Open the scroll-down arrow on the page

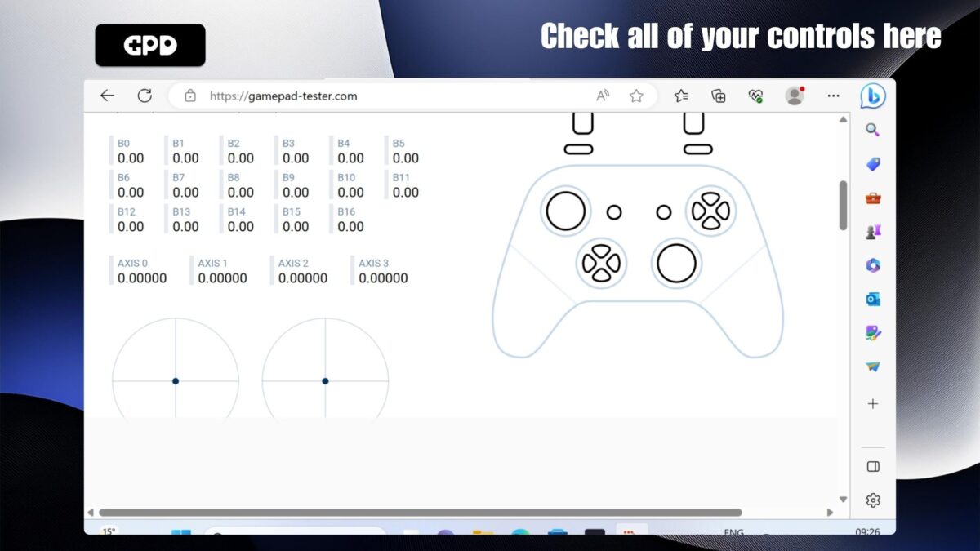pyautogui.click(x=843, y=499)
